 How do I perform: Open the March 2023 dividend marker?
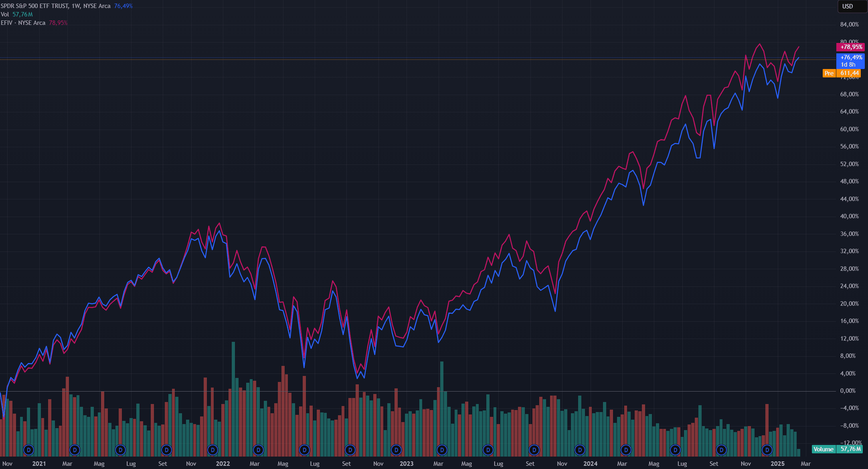point(442,450)
